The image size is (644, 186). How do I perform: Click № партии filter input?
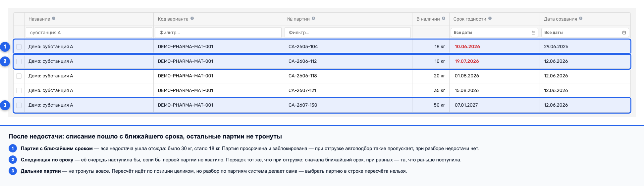point(348,33)
